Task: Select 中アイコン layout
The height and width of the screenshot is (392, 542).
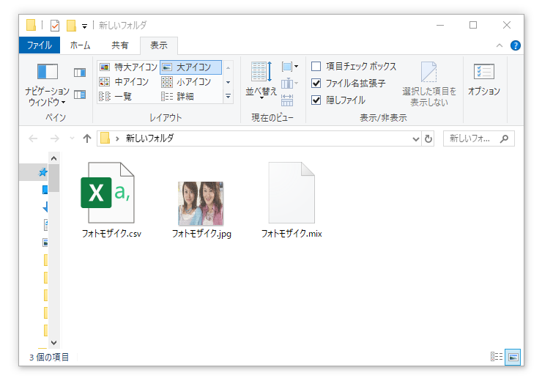Action: [124, 82]
